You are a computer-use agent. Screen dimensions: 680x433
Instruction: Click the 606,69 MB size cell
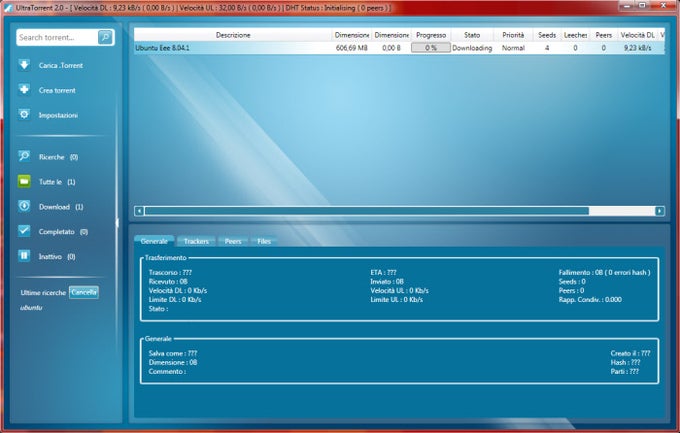[351, 48]
